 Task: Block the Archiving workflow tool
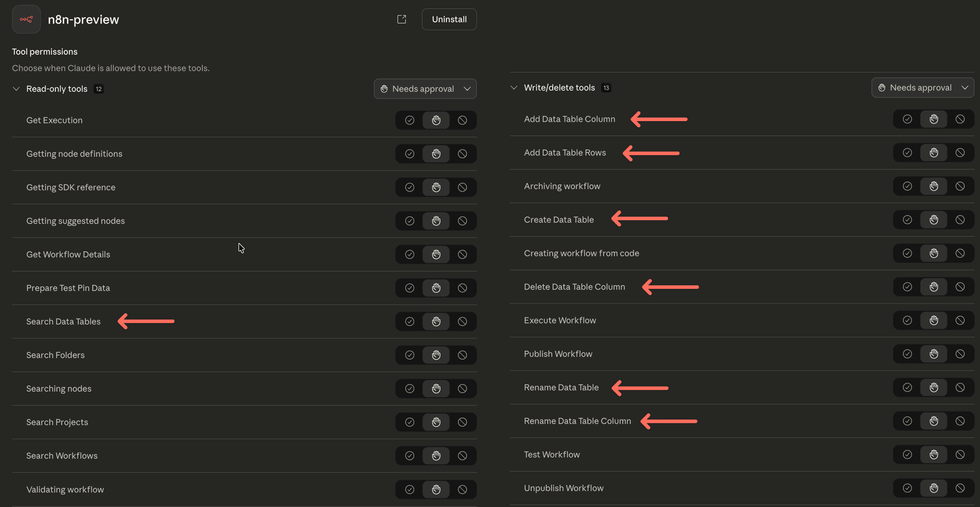coord(960,186)
